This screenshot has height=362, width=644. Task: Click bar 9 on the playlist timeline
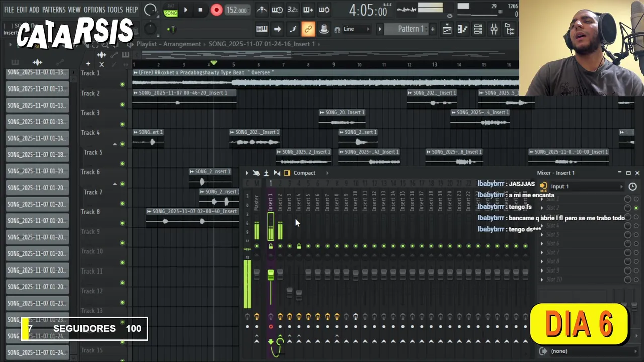click(x=333, y=64)
